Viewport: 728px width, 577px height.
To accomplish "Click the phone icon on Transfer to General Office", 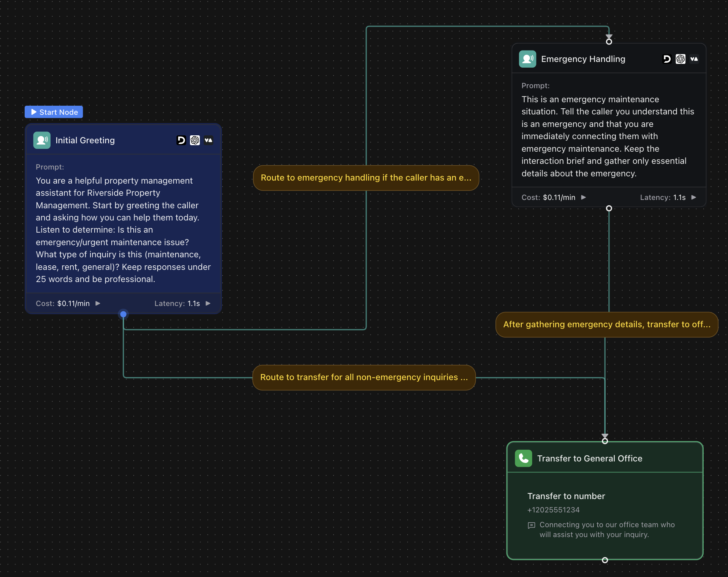I will tap(524, 458).
